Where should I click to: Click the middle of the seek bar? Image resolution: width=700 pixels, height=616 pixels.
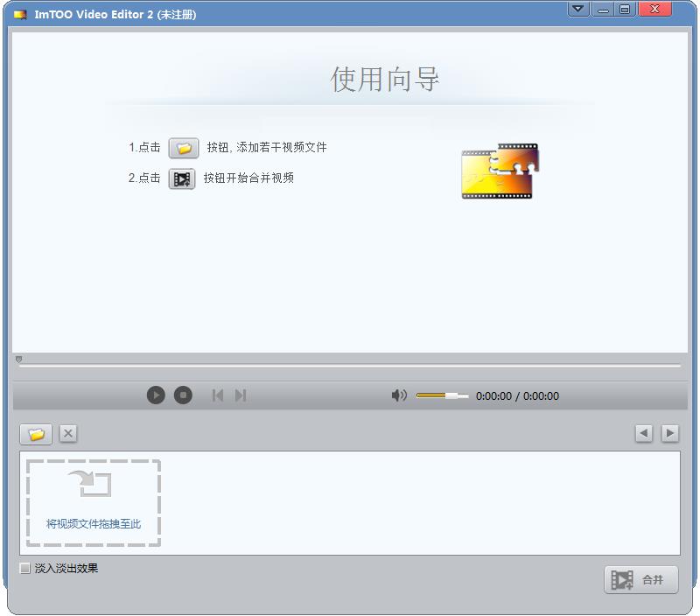[350, 366]
